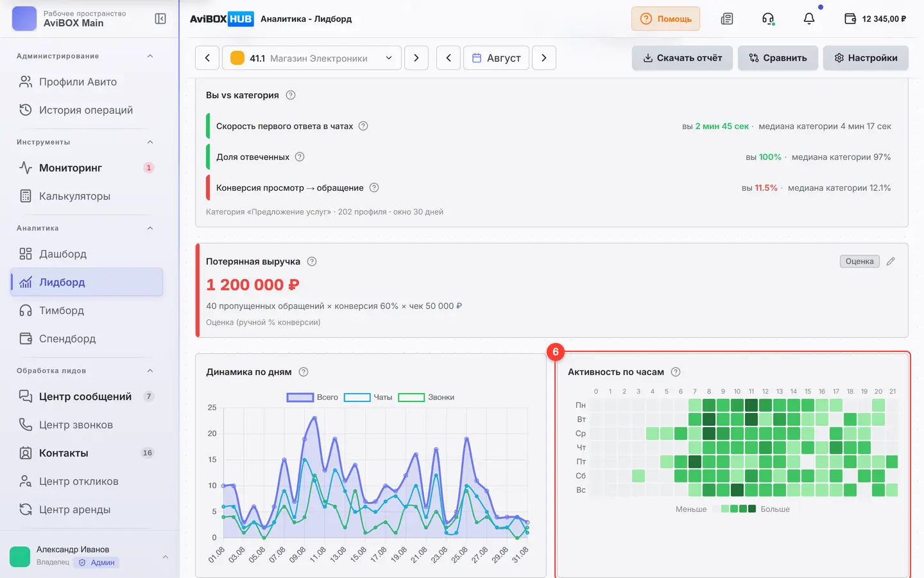Open Тимборд in sidebar
This screenshot has width=924, height=578.
87,310
